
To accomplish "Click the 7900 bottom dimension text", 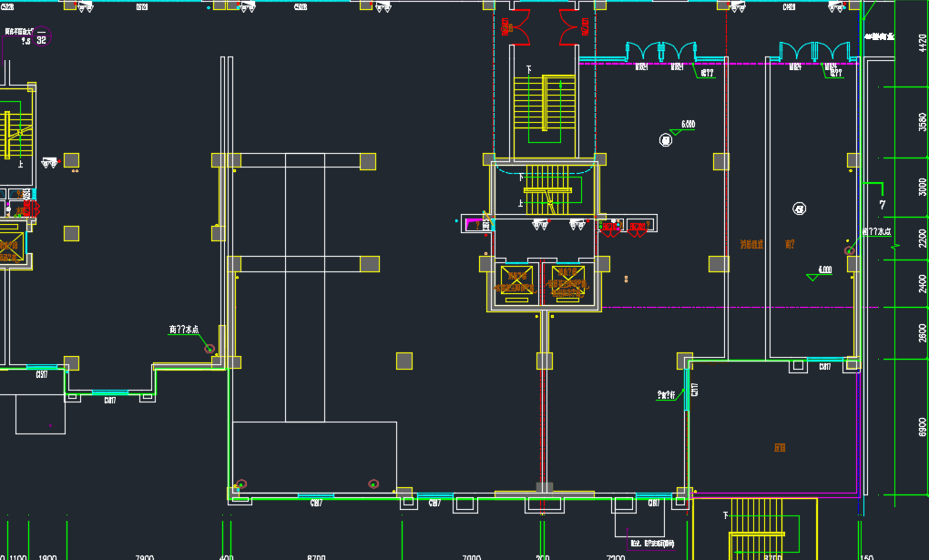I will click(143, 555).
